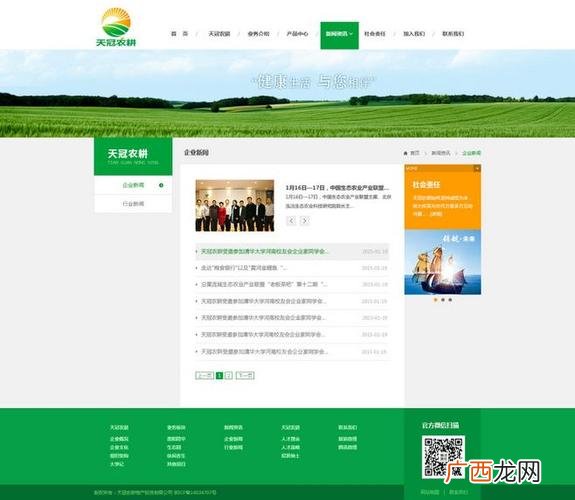
Task: Open footer link 企业文化
Action: [x=119, y=448]
